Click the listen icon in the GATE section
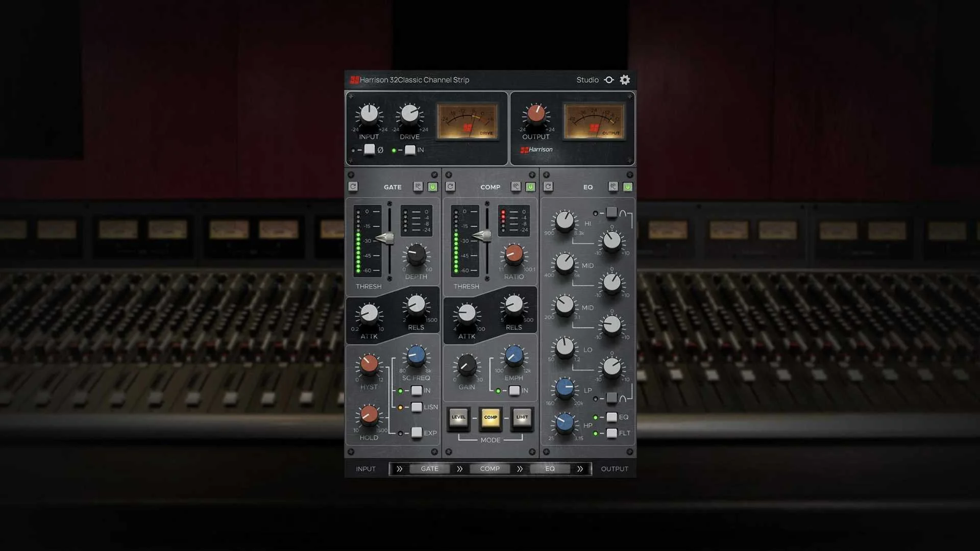Viewport: 980px width, 551px height. (x=418, y=187)
